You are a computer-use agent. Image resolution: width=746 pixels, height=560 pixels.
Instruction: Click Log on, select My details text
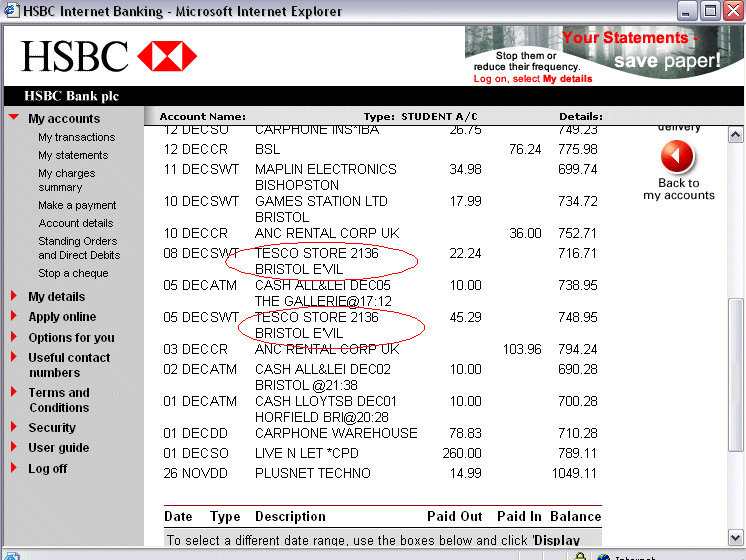point(533,79)
